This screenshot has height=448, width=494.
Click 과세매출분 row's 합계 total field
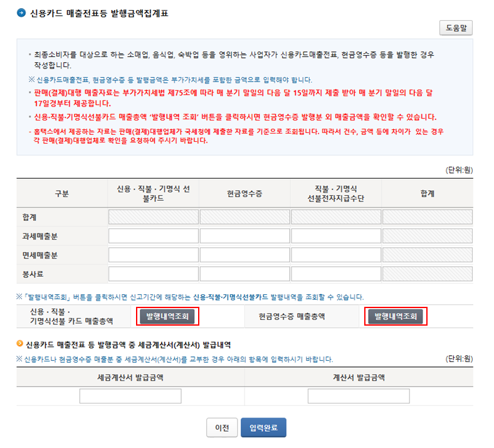428,236
